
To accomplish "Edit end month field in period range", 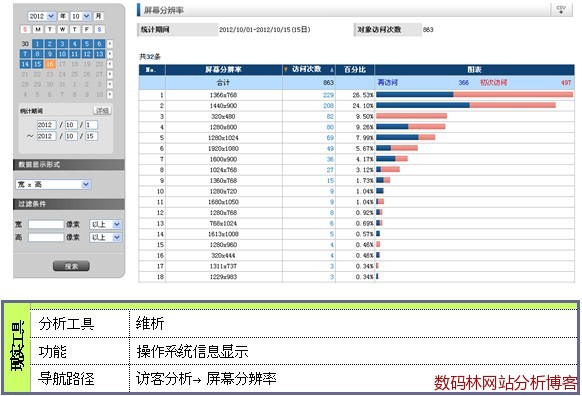I will coord(71,136).
